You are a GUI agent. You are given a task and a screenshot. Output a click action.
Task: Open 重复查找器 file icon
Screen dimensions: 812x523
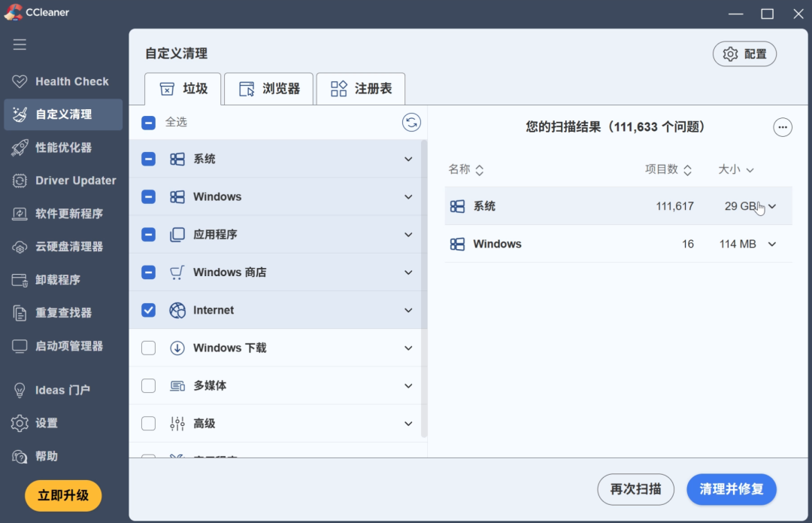click(x=20, y=313)
